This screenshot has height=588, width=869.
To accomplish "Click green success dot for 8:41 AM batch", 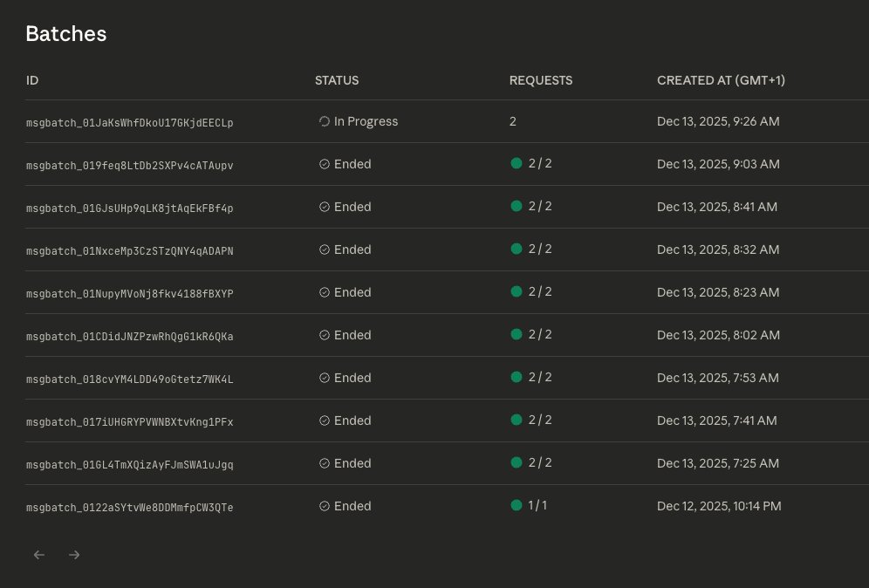I will (516, 206).
